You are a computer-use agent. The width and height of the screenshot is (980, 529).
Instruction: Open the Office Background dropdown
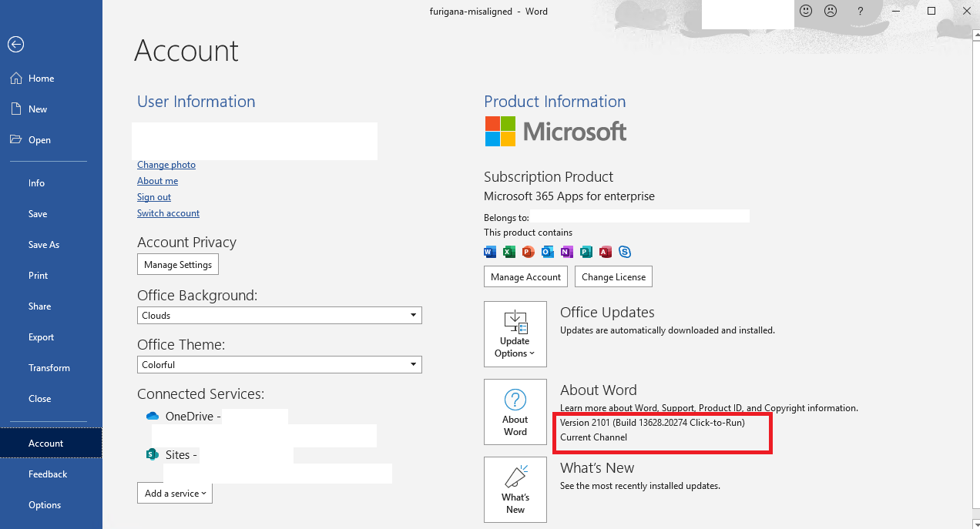280,315
